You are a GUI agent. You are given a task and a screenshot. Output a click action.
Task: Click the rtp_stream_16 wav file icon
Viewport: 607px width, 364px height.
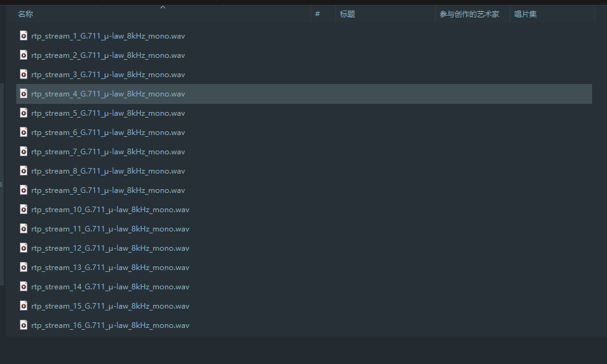[24, 325]
